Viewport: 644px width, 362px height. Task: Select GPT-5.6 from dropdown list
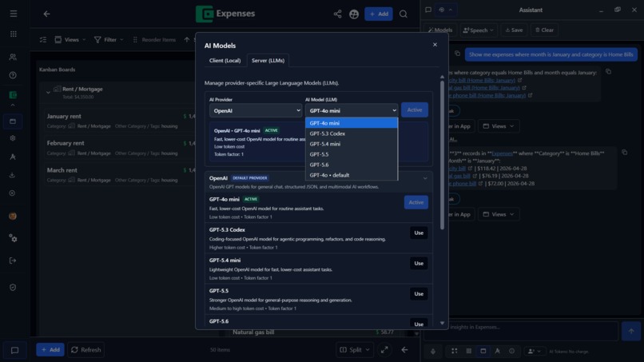352,165
